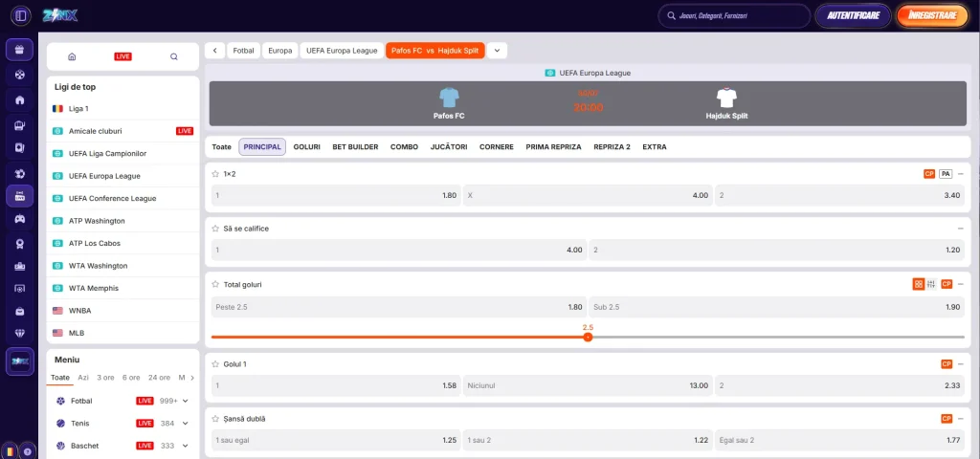Click the Zinx logo in header
This screenshot has height=459, width=980.
pos(60,15)
